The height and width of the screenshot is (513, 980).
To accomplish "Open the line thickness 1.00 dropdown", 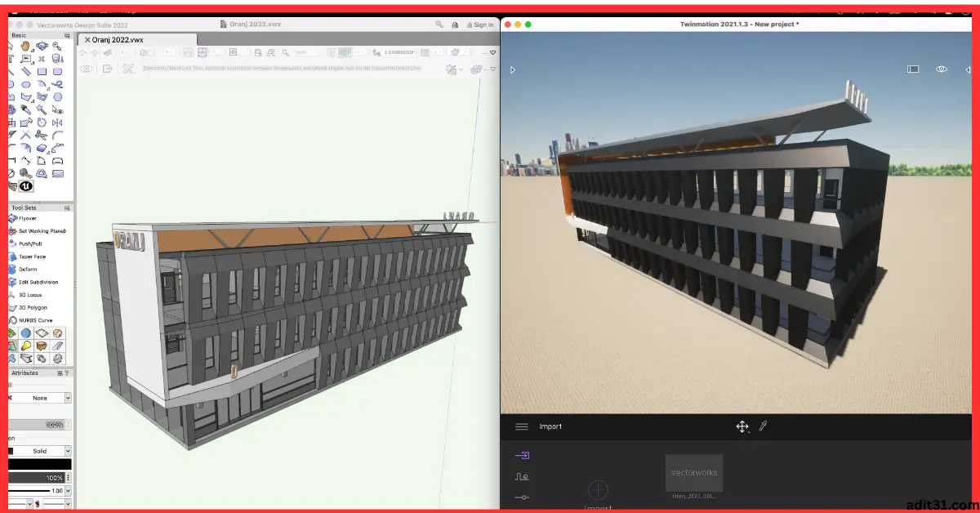I will (39, 491).
